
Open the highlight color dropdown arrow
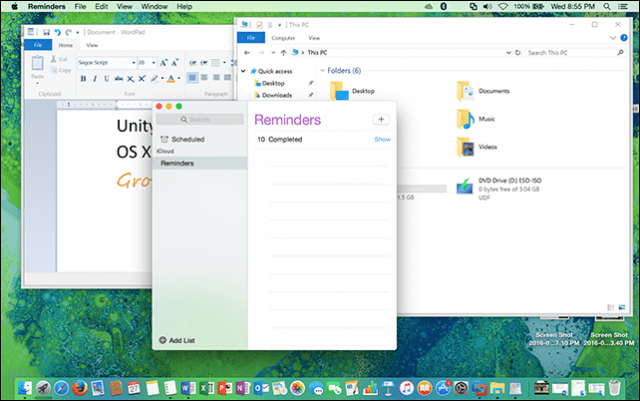coord(162,78)
